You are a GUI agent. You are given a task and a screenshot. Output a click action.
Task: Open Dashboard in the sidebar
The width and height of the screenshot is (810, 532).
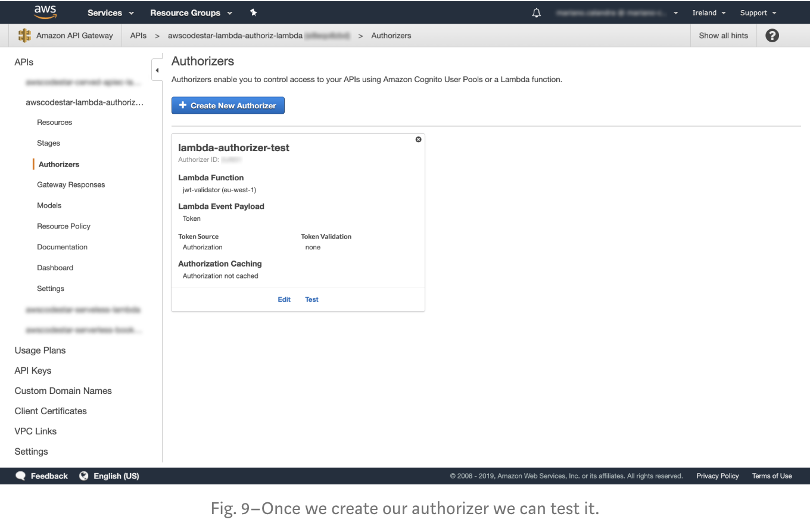(55, 268)
